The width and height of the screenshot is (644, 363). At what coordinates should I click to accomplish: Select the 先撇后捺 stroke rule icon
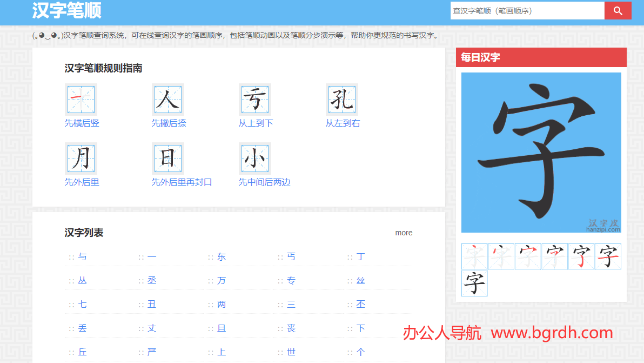[167, 99]
